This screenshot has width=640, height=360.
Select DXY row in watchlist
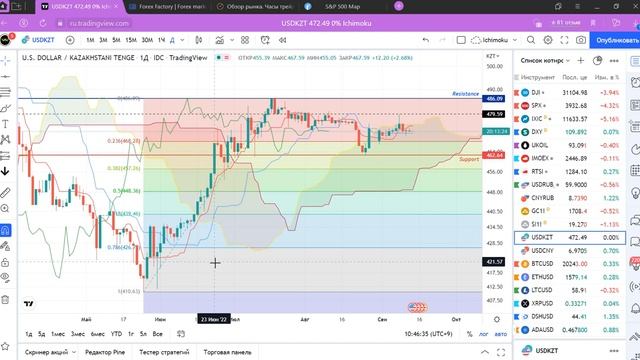coord(569,132)
